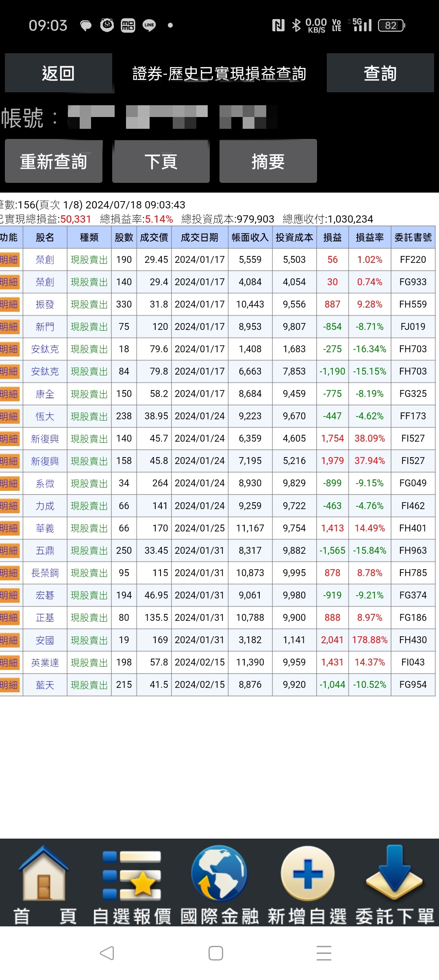The image size is (439, 980).
Task: Open 委託下單 download arrow icon
Action: [x=394, y=873]
